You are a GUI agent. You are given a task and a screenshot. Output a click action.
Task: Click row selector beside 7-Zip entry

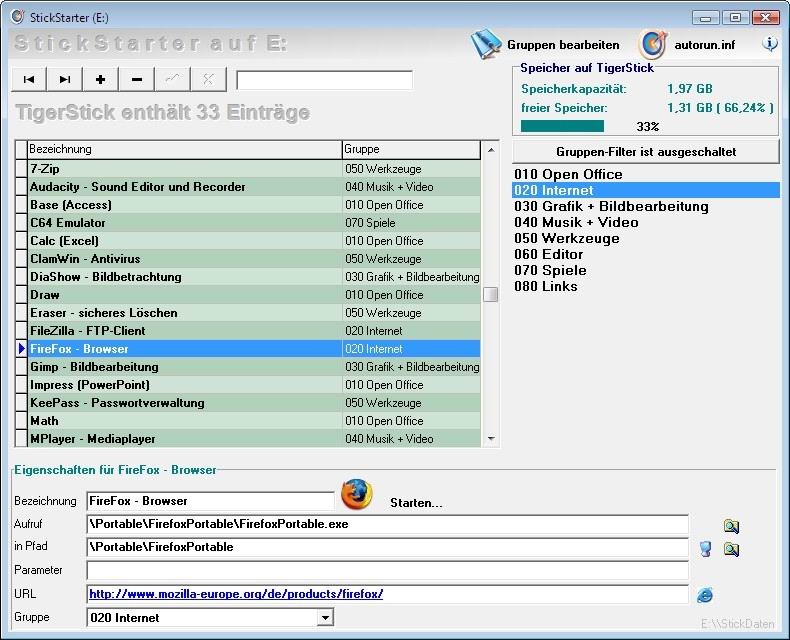pos(21,169)
